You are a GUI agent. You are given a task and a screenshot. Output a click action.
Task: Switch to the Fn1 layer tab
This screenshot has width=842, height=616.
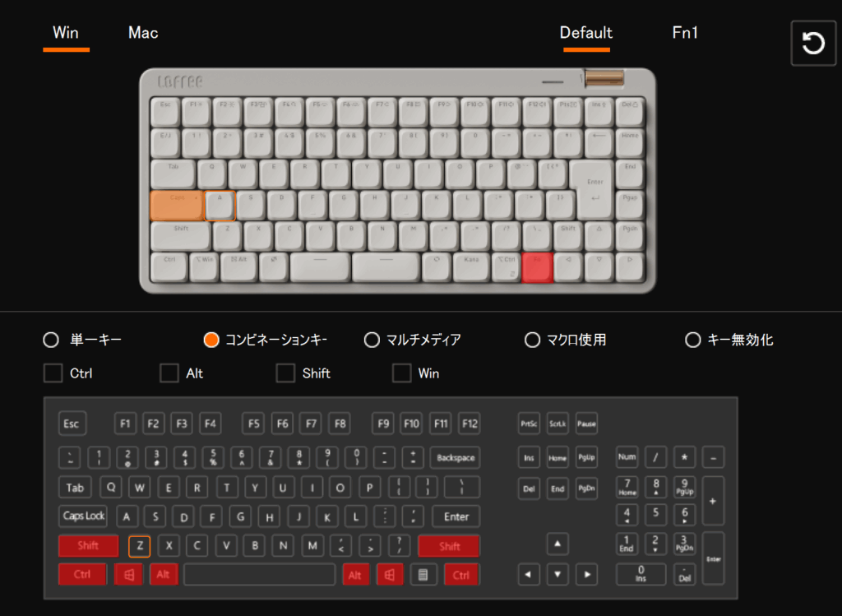pyautogui.click(x=685, y=33)
